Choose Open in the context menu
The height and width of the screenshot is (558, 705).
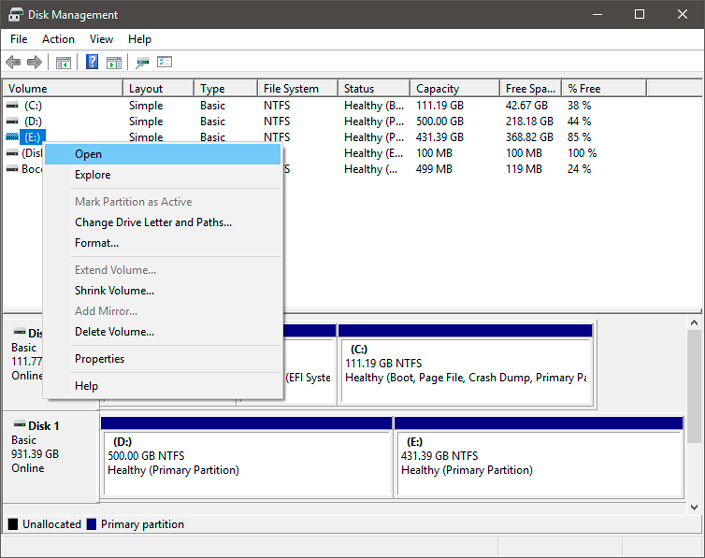[x=163, y=154]
